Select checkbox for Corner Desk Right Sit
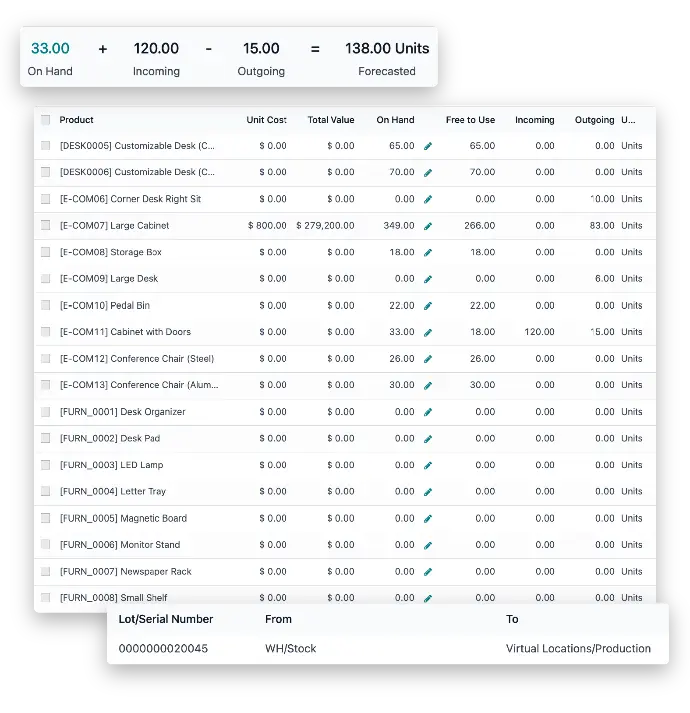The height and width of the screenshot is (713, 690). click(x=45, y=199)
